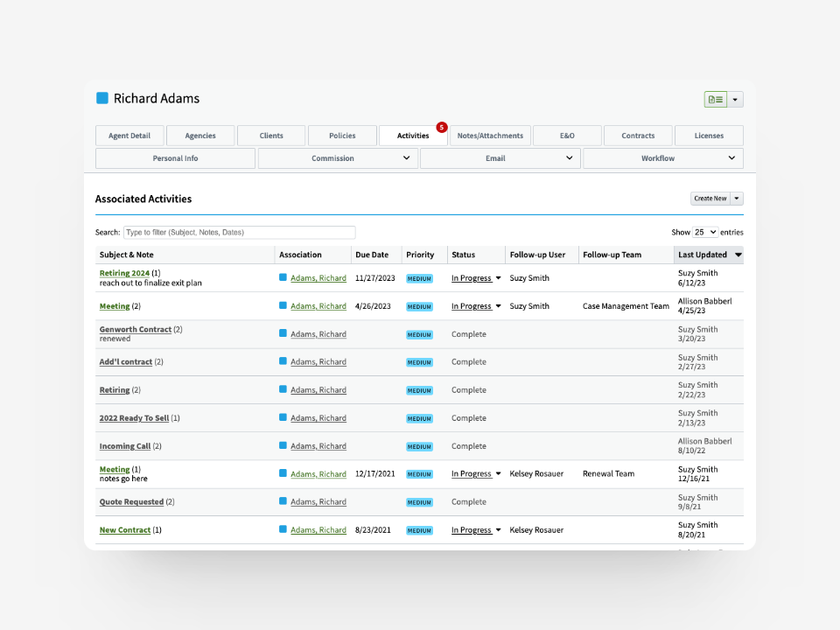Viewport: 840px width, 630px height.
Task: Open dropdown arrow next to list view icon
Action: (x=735, y=100)
